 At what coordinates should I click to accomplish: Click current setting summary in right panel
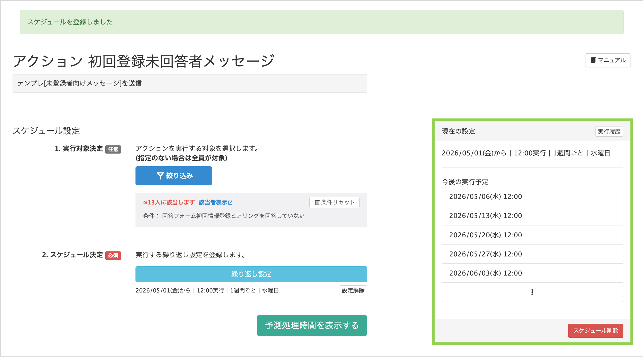[526, 153]
